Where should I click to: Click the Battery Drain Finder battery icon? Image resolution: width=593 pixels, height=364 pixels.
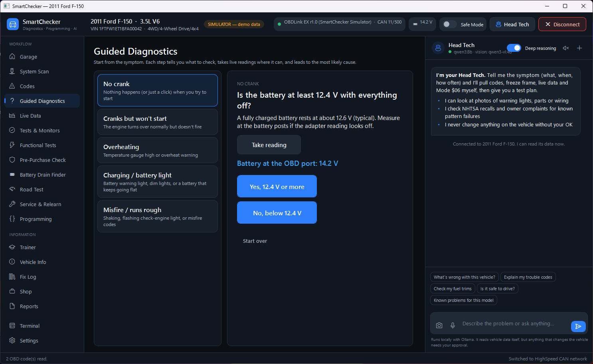point(12,175)
